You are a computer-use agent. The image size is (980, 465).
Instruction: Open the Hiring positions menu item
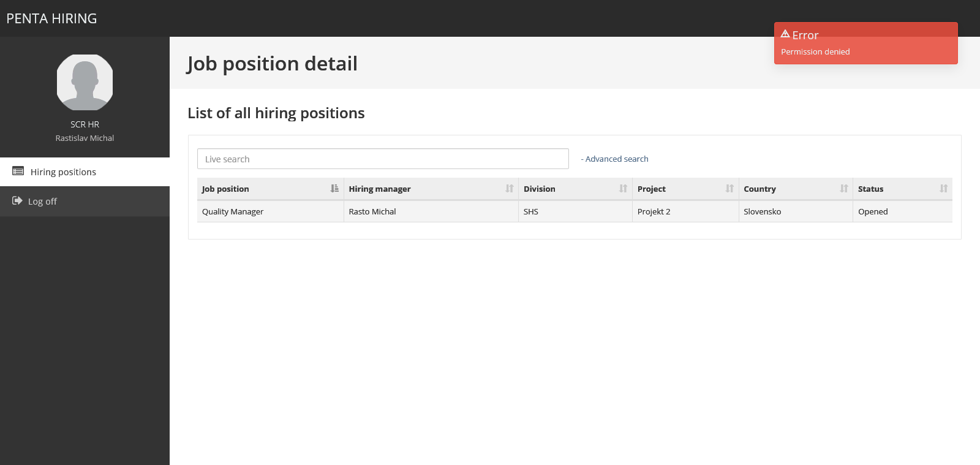point(63,172)
